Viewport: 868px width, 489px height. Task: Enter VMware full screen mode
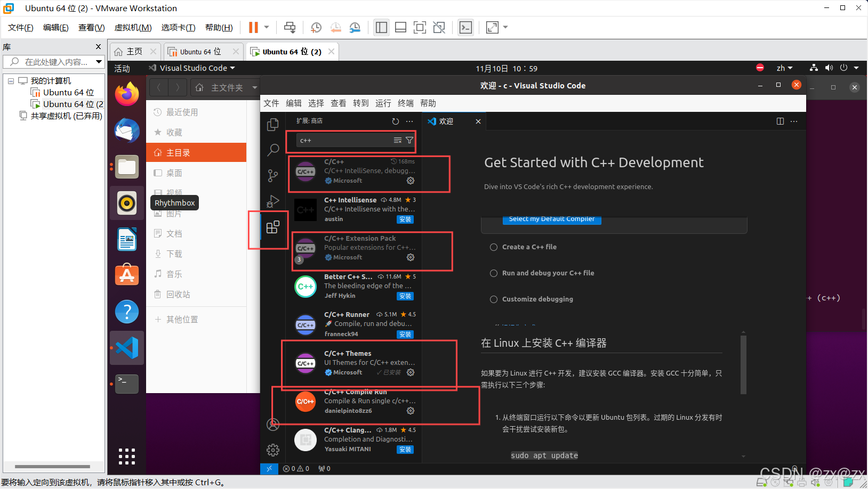(x=420, y=27)
